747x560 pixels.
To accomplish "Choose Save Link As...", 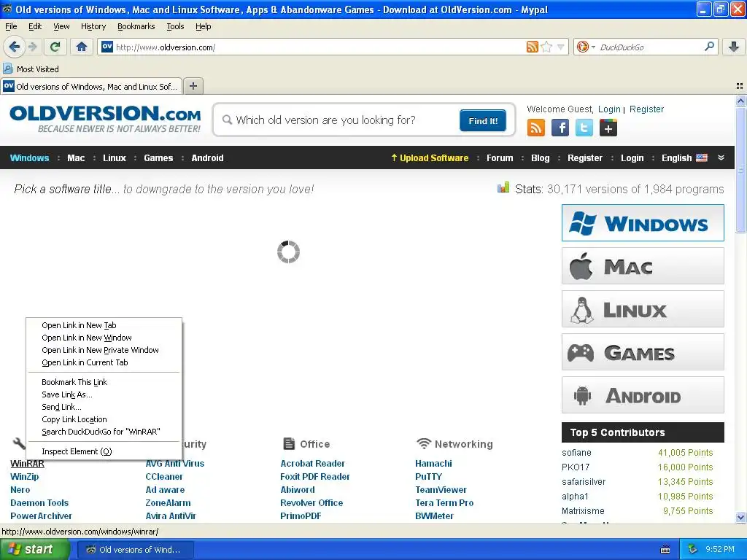I will pos(104,394).
